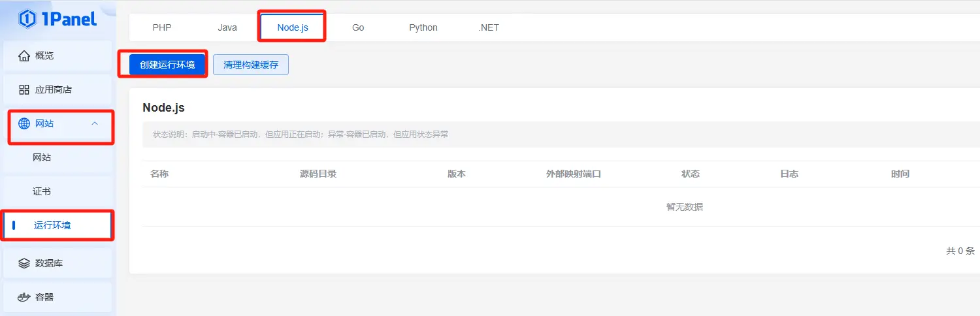Click the globe icon beside 网站

(24, 123)
